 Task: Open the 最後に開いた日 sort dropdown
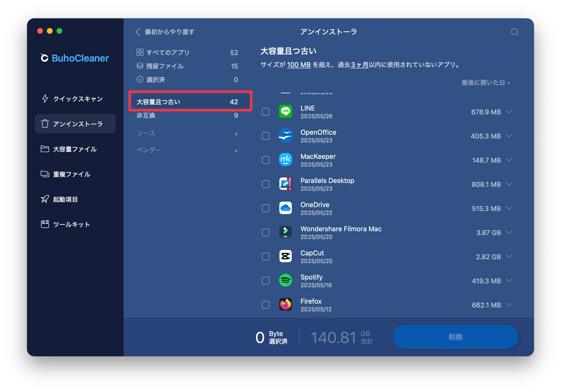pos(485,83)
